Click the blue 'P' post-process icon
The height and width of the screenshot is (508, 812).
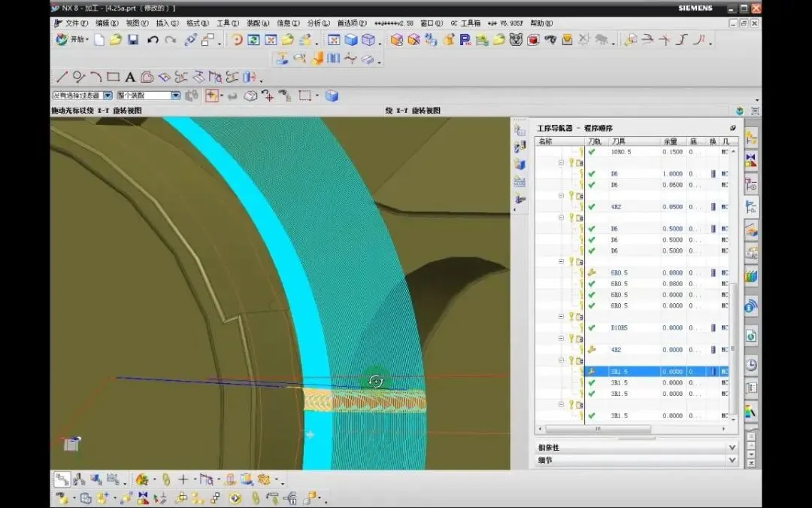(x=465, y=40)
